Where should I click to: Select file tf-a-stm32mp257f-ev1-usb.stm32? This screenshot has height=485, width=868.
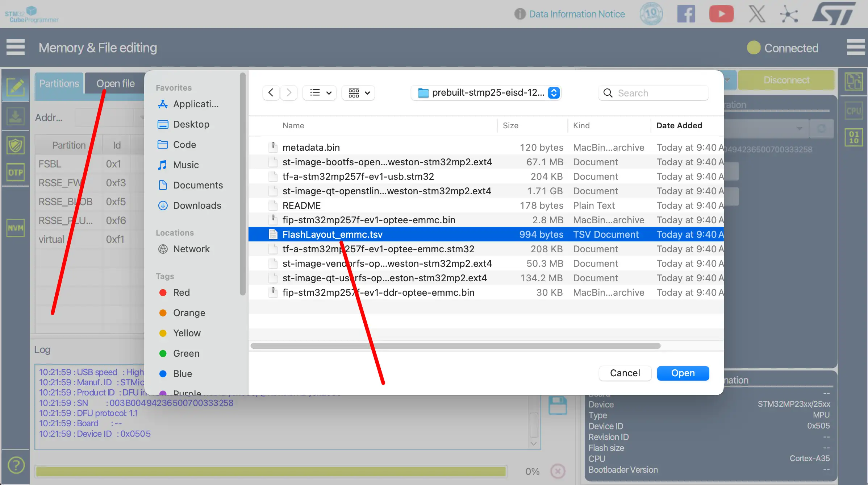pos(486,177)
